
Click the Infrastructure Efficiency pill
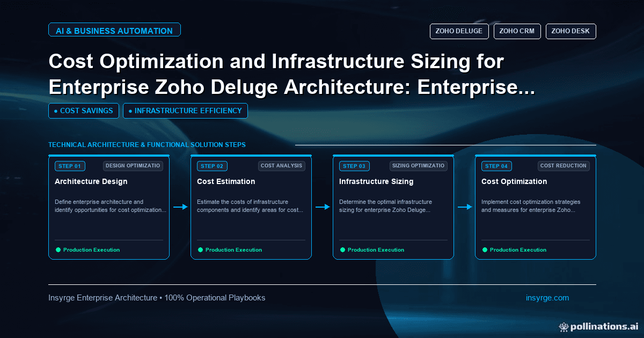[x=185, y=111]
